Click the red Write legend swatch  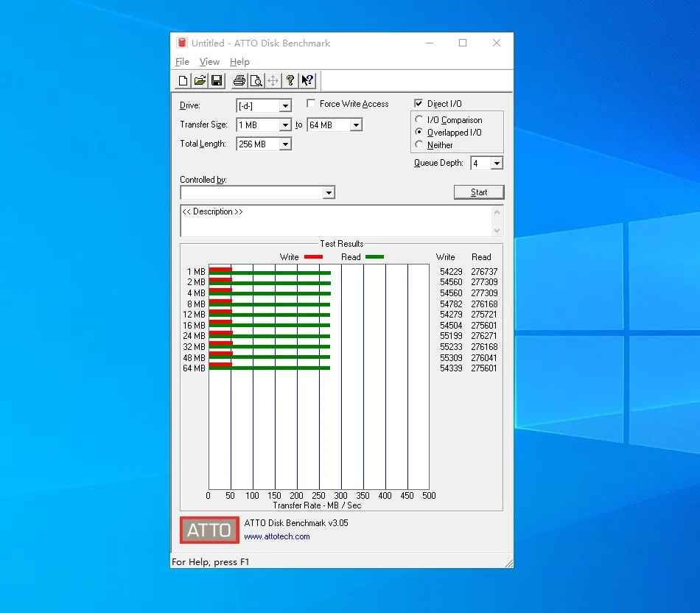313,256
